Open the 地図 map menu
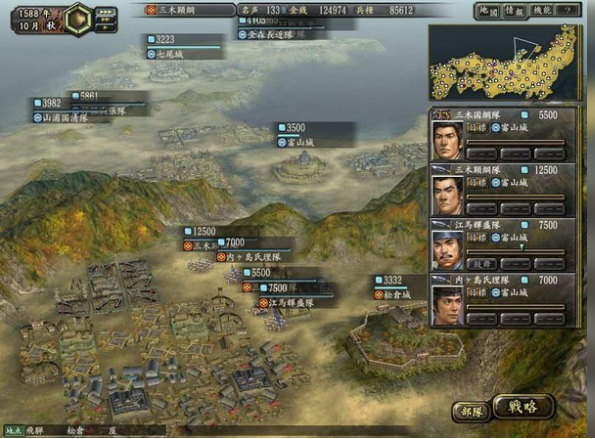 click(488, 10)
